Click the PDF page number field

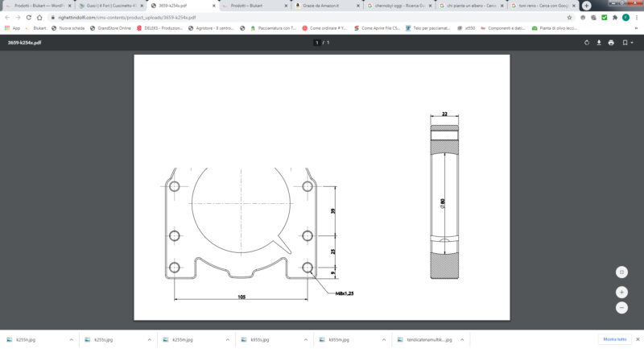point(317,43)
